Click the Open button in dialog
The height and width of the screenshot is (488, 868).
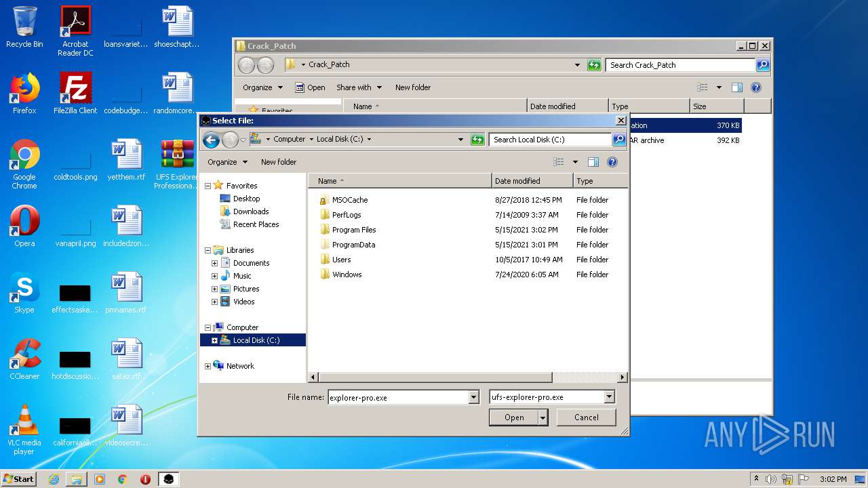coord(514,418)
